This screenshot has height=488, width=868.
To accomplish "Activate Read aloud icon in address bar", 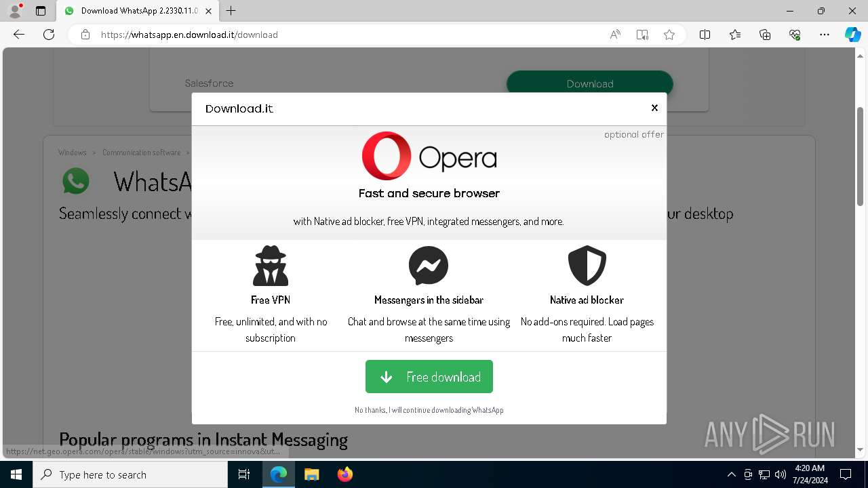I will pyautogui.click(x=615, y=35).
